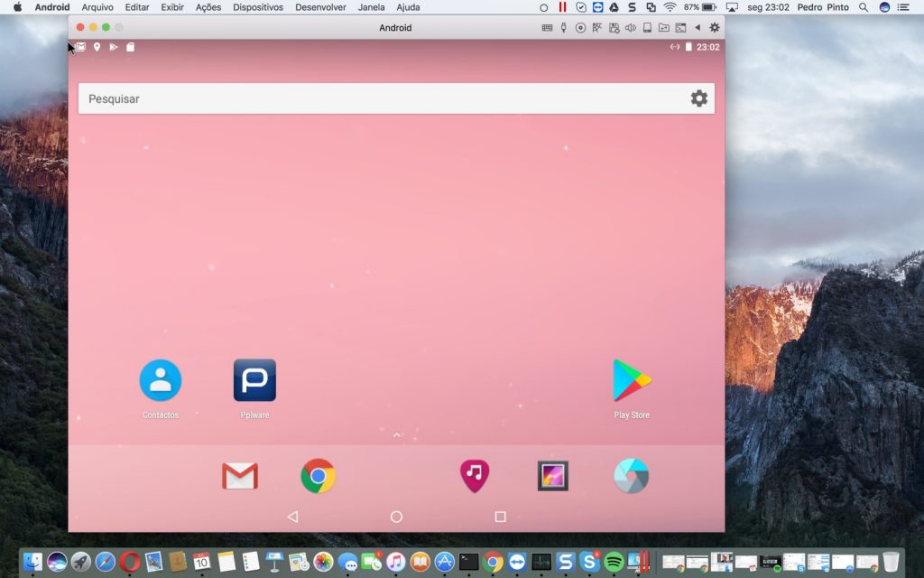Click terminal window icon in VM title bar
This screenshot has width=924, height=578.
coord(680,28)
